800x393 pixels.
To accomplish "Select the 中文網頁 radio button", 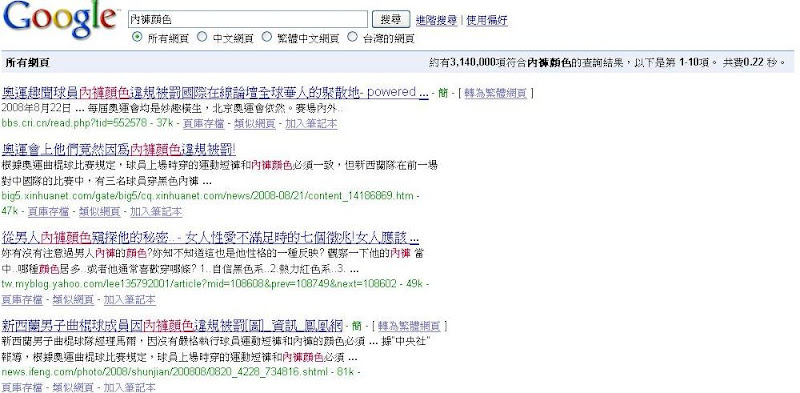I will point(202,37).
